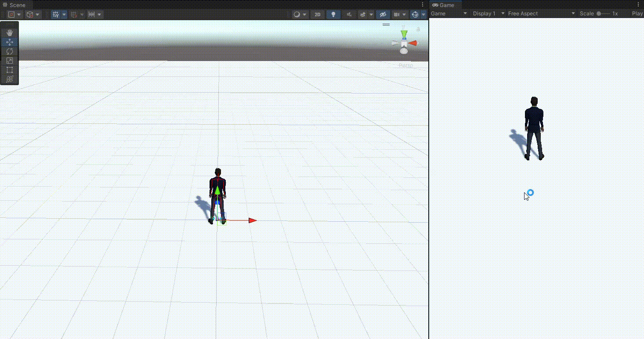Click the green Y-axis cone on orientation gizmo
Image resolution: width=644 pixels, height=339 pixels.
tap(404, 34)
